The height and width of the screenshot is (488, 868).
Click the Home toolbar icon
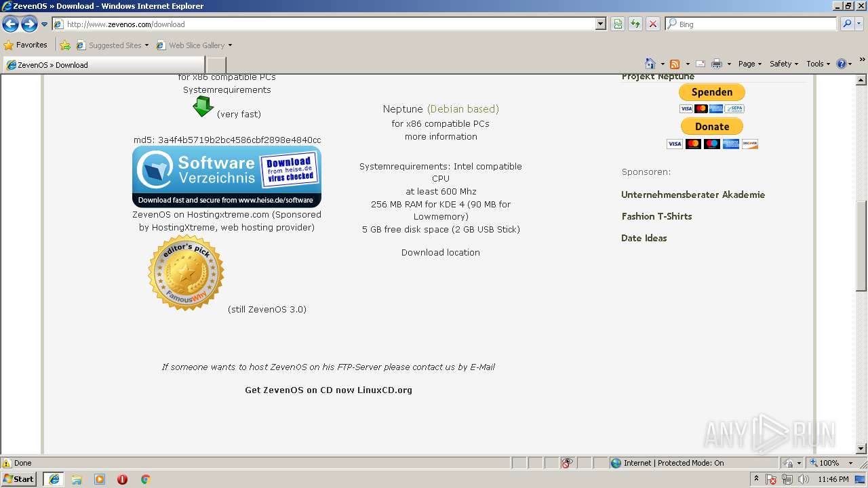tap(650, 64)
